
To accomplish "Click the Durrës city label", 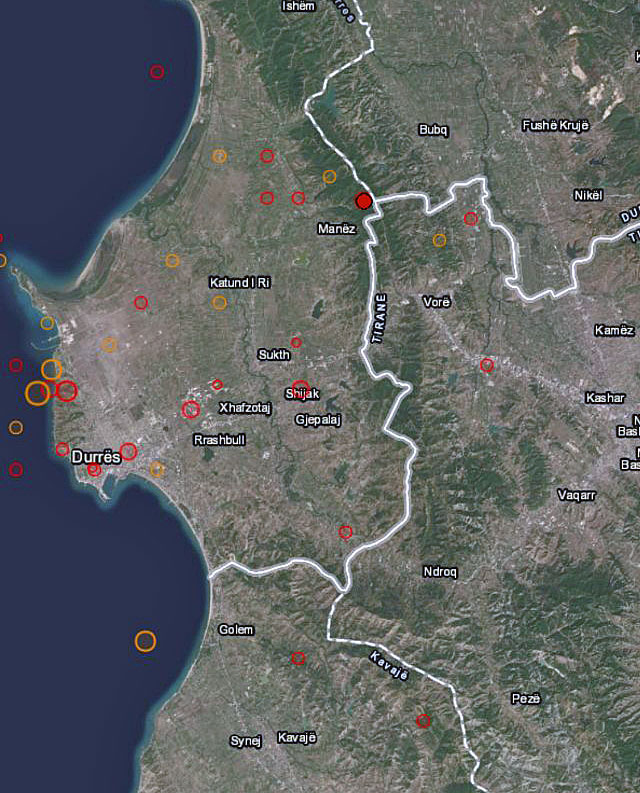I will [96, 456].
